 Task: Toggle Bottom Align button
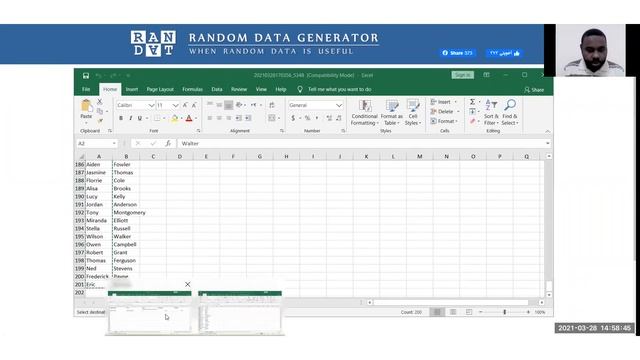pos(229,105)
